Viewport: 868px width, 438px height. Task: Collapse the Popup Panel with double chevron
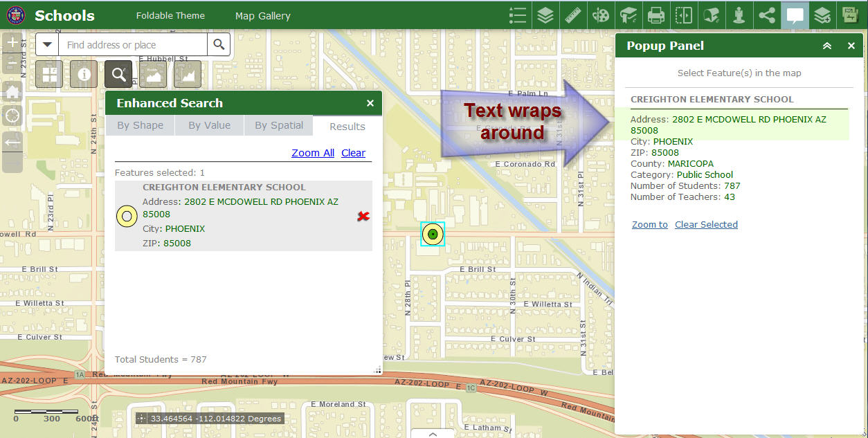click(826, 46)
